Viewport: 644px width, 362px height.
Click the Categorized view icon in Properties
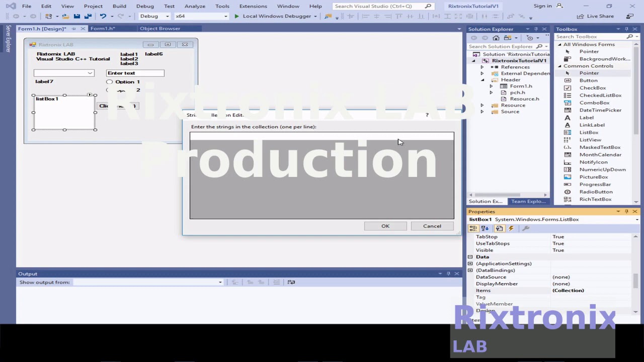(473, 228)
